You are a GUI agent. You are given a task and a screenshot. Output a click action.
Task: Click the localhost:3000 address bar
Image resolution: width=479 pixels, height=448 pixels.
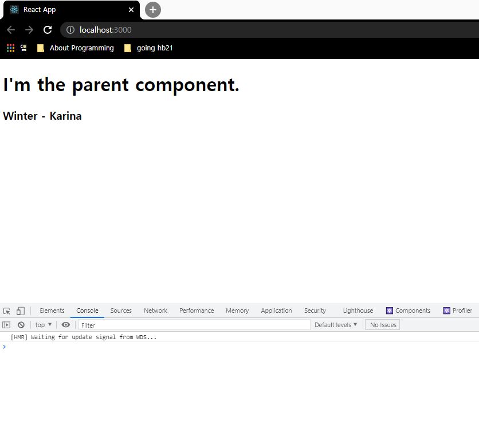coord(269,30)
